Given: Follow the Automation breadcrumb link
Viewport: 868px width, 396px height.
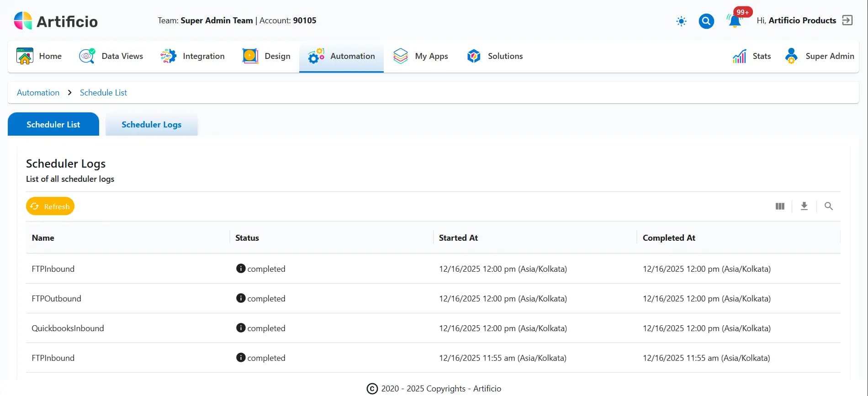Looking at the screenshot, I should pos(38,93).
